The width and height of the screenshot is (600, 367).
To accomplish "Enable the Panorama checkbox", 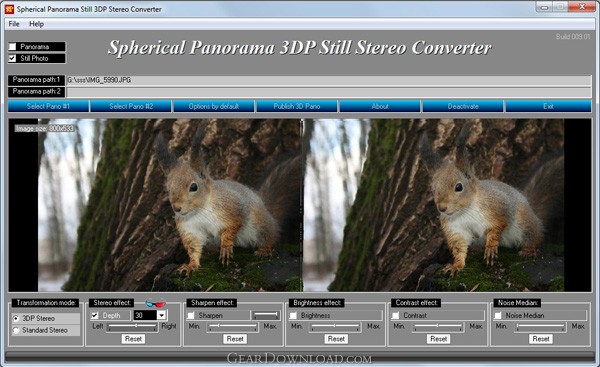I will [x=13, y=47].
